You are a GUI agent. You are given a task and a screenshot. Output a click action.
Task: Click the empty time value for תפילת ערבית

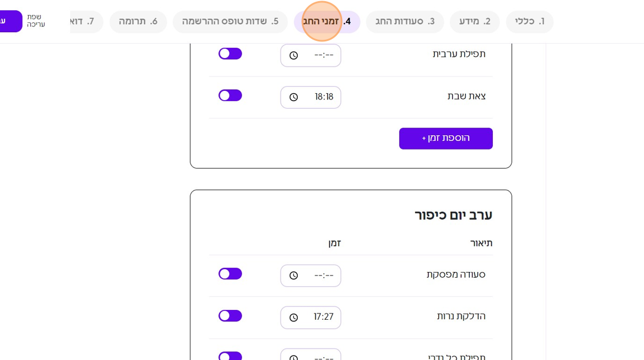point(323,56)
